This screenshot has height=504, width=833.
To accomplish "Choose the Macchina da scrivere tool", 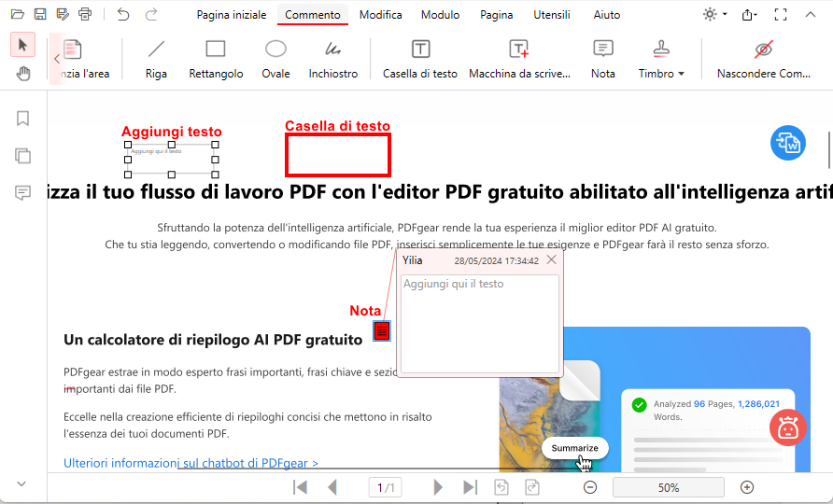I will (x=519, y=60).
